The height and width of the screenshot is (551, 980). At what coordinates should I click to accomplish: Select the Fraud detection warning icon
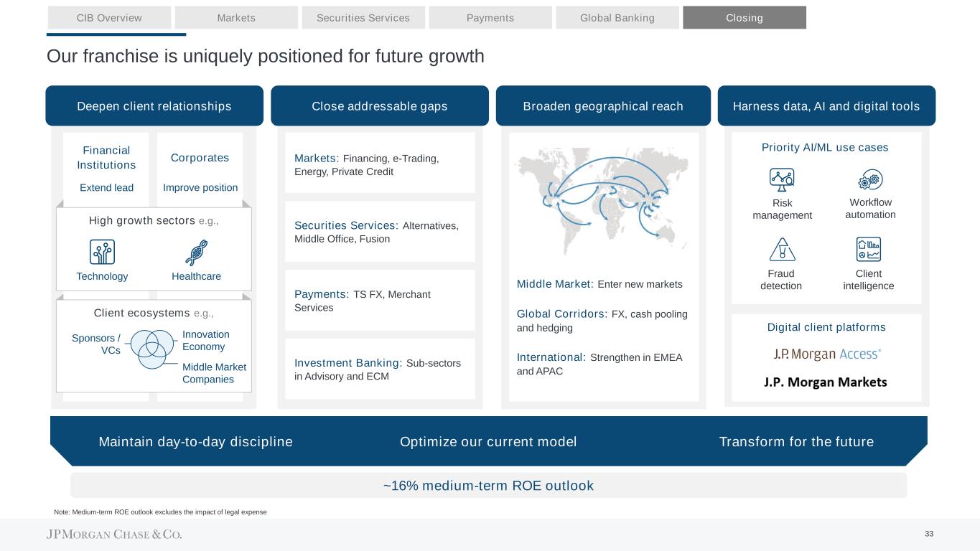pyautogui.click(x=781, y=250)
